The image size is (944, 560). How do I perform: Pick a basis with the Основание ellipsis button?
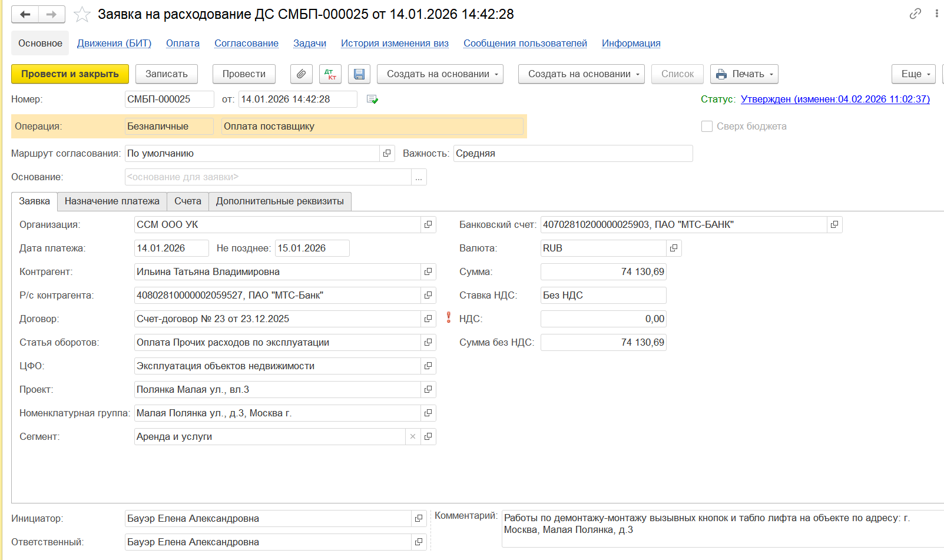419,177
